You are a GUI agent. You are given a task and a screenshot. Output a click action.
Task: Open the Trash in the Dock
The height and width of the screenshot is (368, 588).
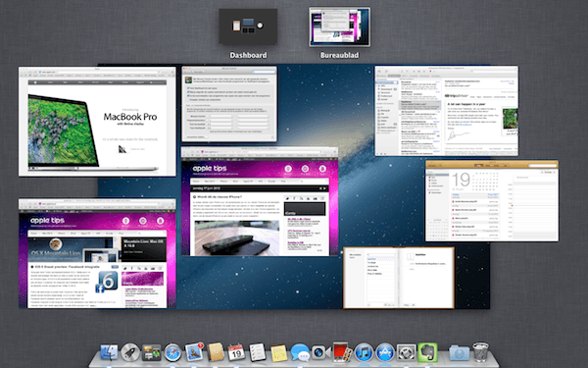[480, 352]
